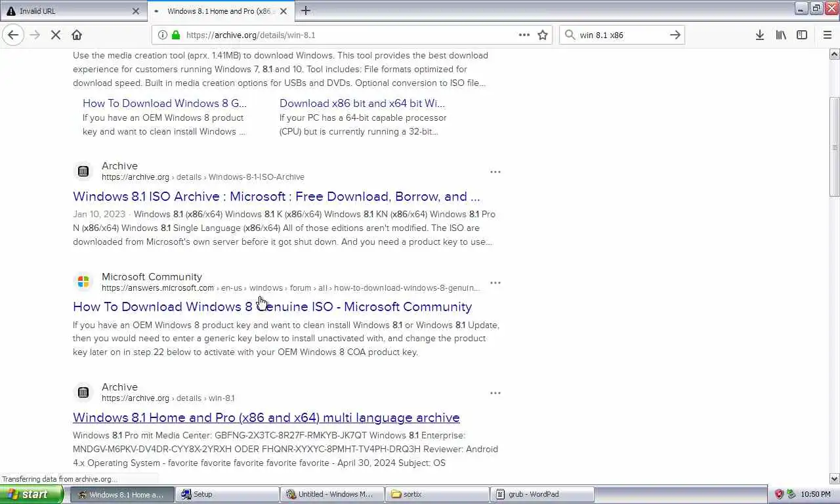Click the green padlock site security icon
This screenshot has width=840, height=504.
point(175,35)
